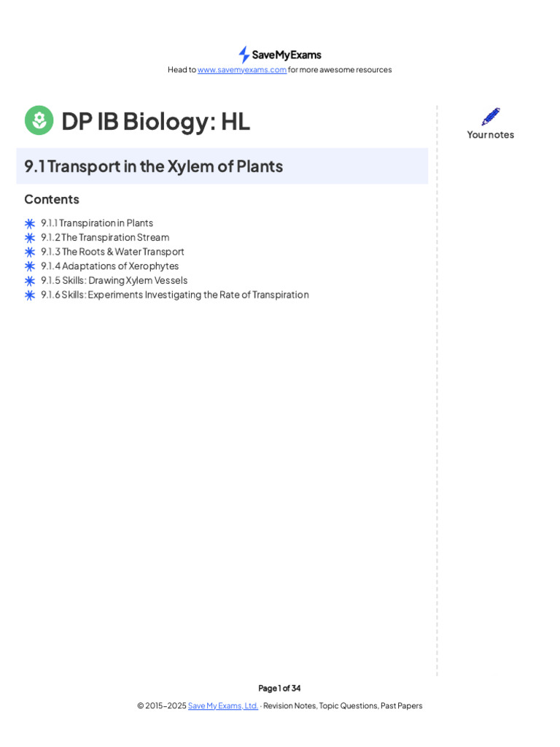Click the star bullet beside 9.1.6 Experiments entry
560x747 pixels.
(30, 295)
